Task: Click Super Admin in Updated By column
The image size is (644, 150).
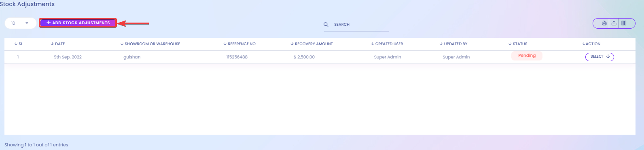Action: [x=456, y=57]
